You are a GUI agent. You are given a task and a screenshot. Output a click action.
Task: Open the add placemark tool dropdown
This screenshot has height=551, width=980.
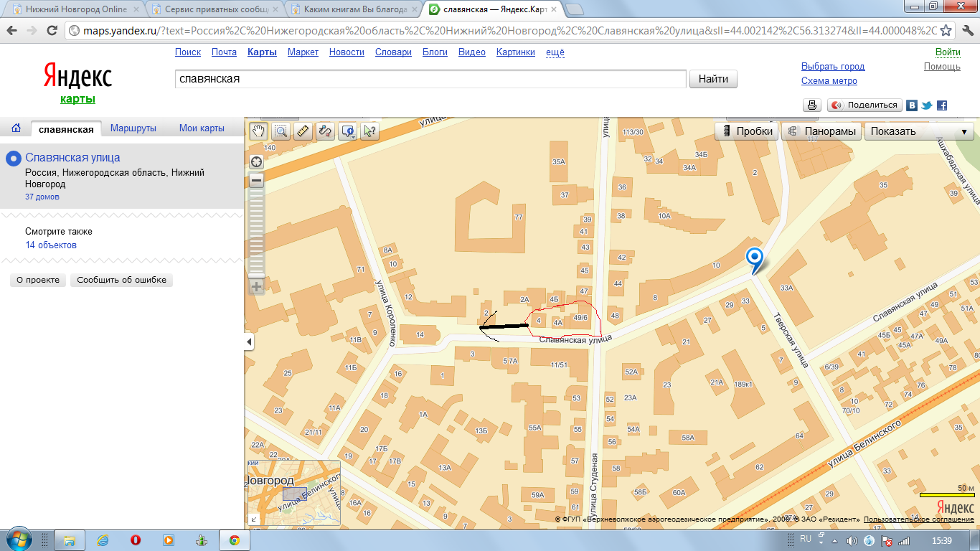click(348, 131)
